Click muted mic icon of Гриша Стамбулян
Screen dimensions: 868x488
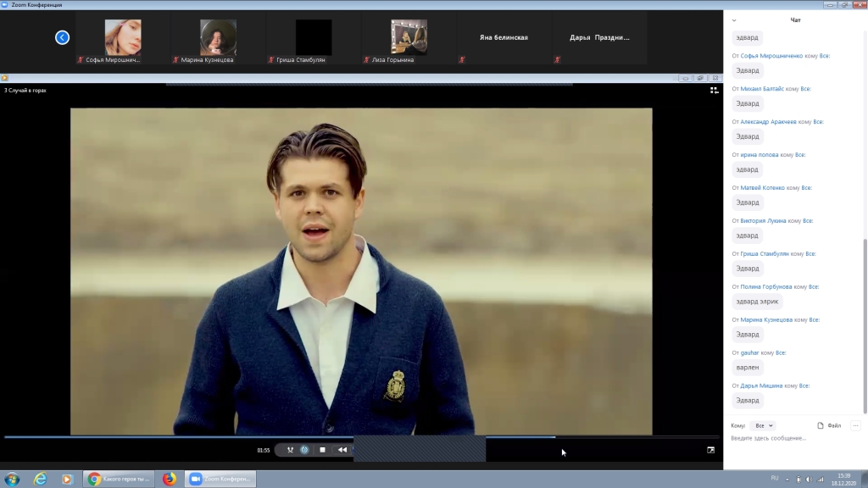(270, 60)
